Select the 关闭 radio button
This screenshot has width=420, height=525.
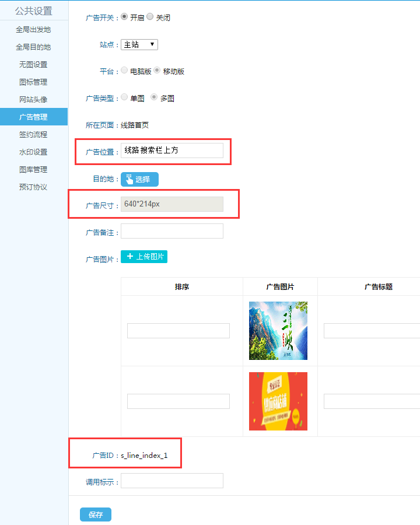pos(150,17)
